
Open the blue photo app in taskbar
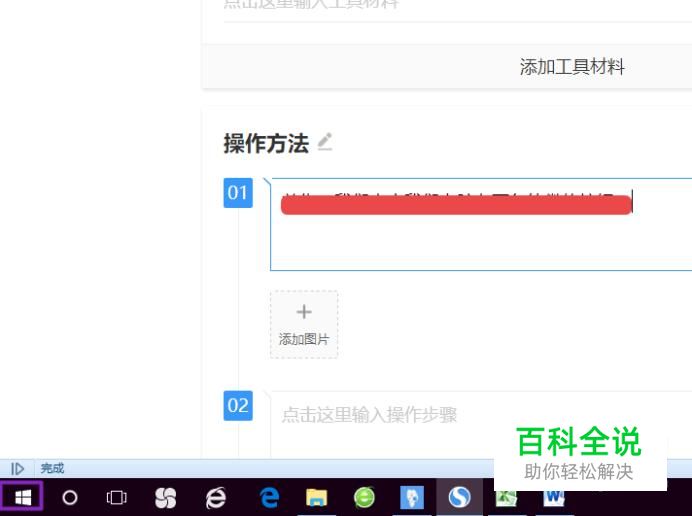click(x=412, y=497)
